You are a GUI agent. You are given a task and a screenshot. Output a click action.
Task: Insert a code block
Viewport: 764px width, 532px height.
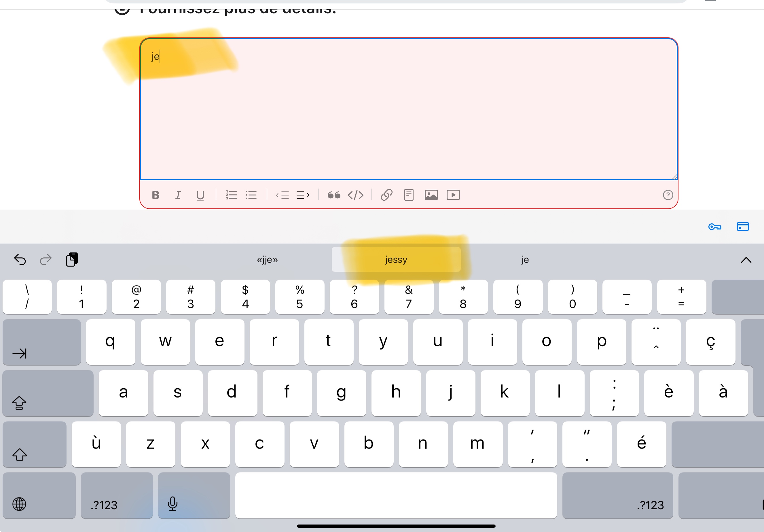tap(355, 195)
